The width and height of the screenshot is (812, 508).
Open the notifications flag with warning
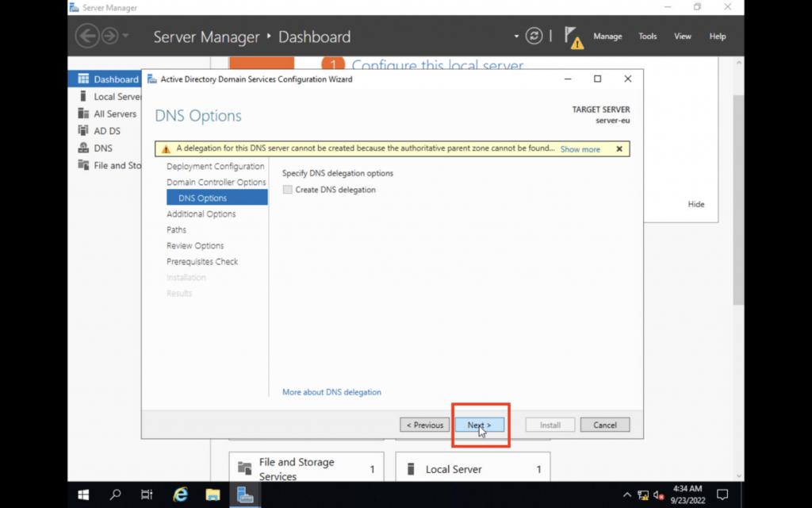coord(573,37)
